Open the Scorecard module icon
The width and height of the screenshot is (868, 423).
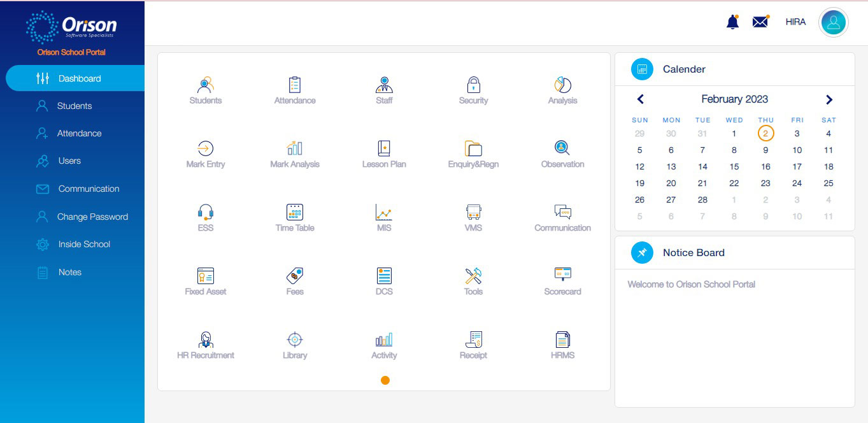(562, 275)
